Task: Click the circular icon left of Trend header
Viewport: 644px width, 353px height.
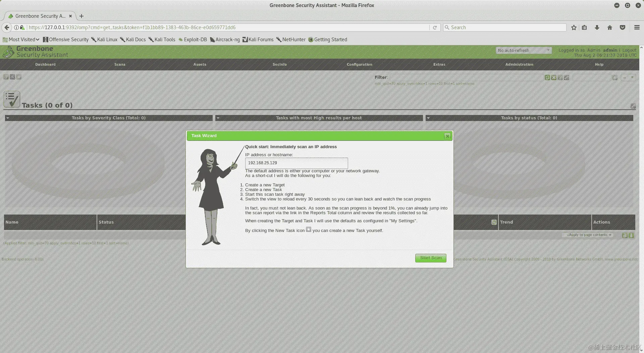Action: 494,222
